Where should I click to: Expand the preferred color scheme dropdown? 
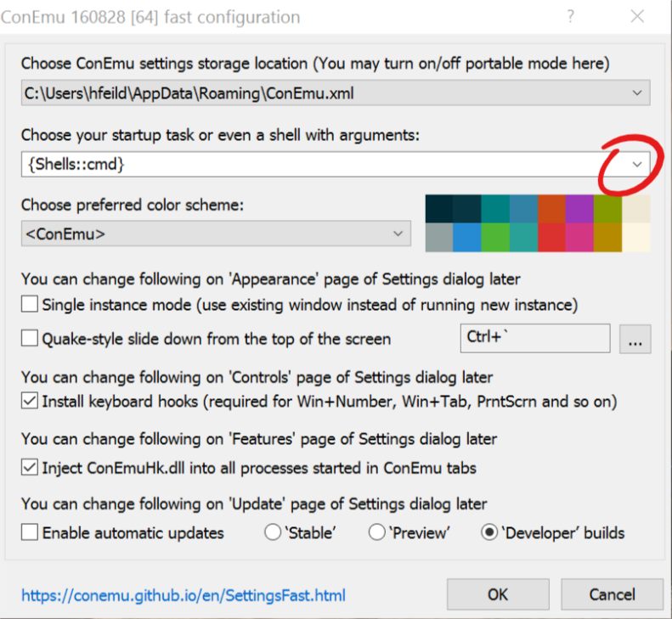click(x=398, y=234)
